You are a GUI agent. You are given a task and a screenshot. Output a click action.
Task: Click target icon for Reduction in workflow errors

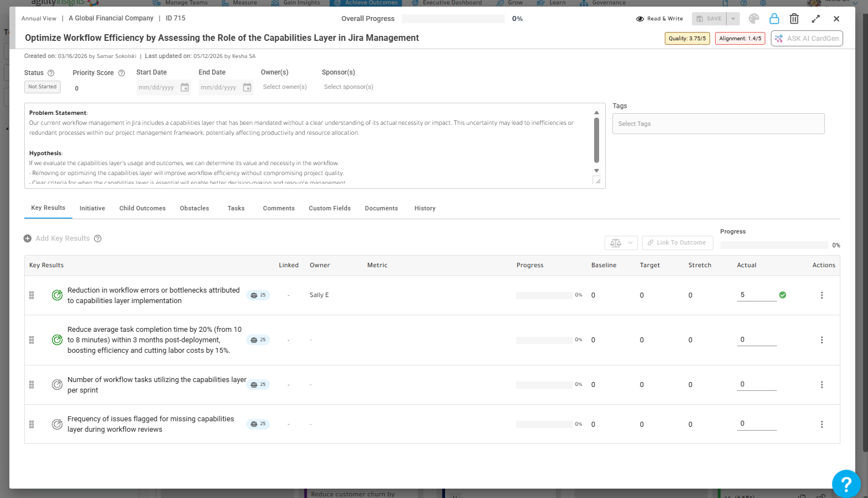tap(57, 295)
